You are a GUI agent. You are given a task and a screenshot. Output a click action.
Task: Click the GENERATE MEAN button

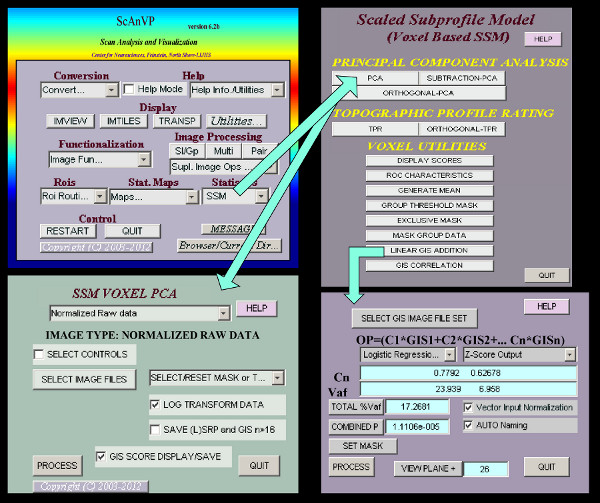click(x=429, y=190)
